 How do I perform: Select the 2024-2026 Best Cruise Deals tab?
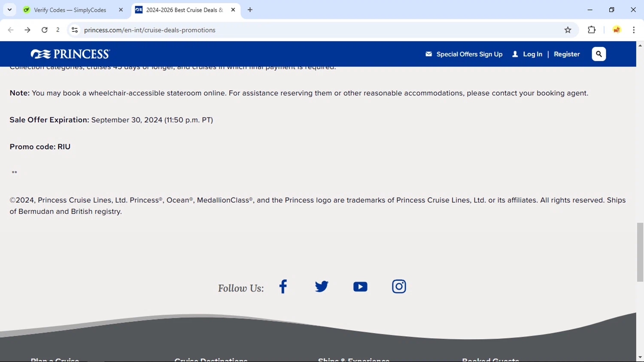coord(185,10)
